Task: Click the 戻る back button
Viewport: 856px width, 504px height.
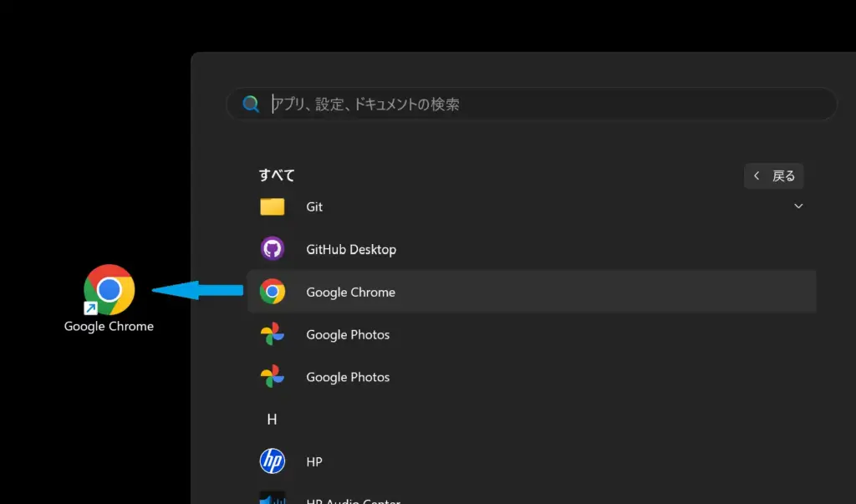Action: (773, 176)
